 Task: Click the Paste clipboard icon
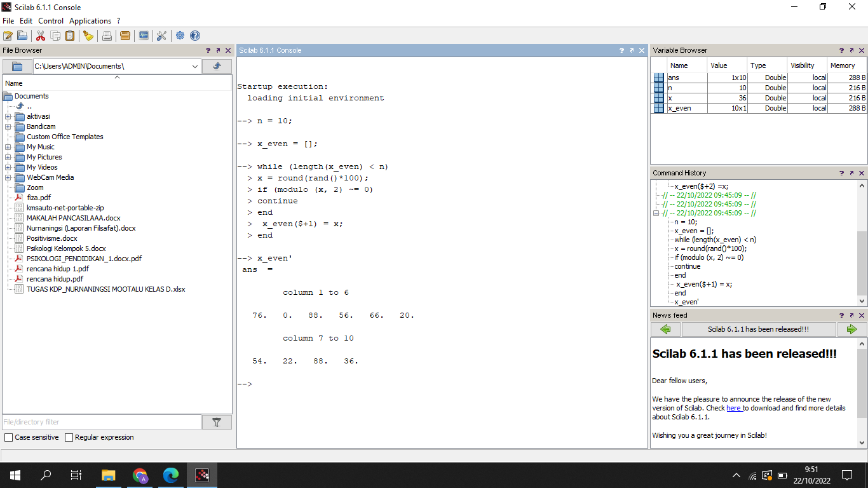[x=70, y=36]
